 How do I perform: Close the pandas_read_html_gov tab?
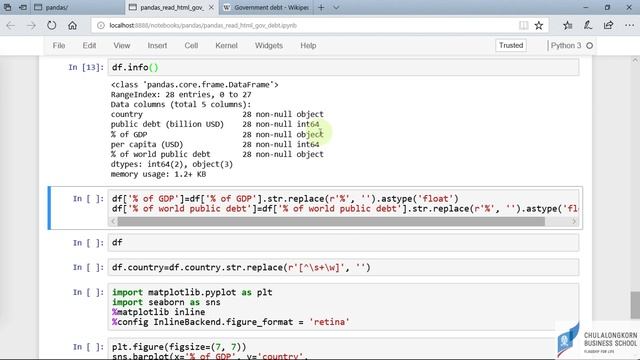[x=211, y=7]
